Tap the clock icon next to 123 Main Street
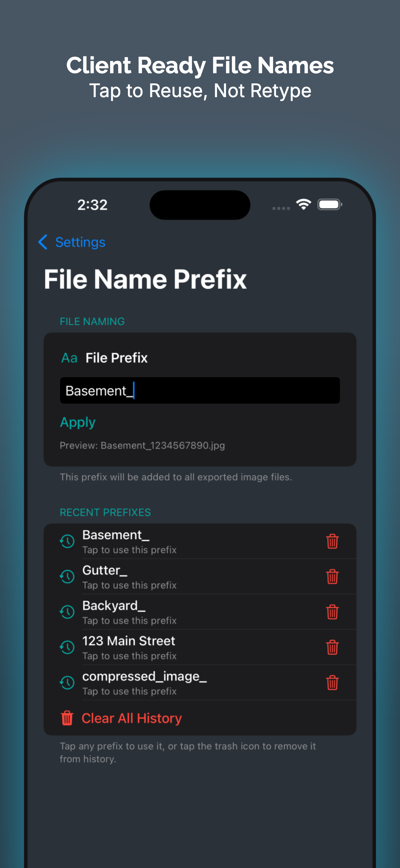Screen dimensions: 400x868 [x=67, y=648]
